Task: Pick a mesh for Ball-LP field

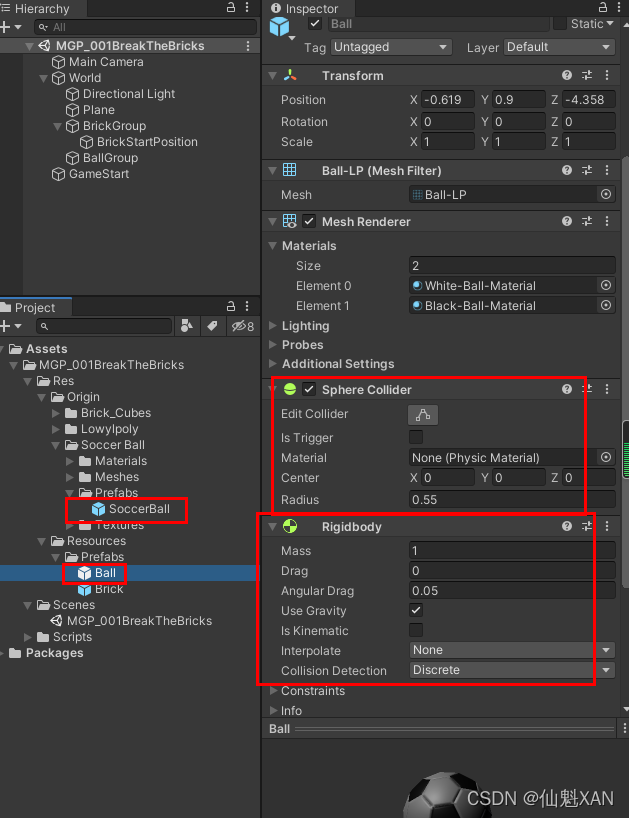Action: pos(606,194)
